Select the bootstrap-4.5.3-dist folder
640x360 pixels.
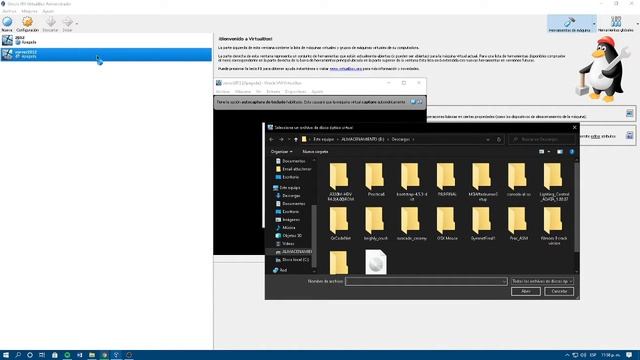tap(411, 182)
